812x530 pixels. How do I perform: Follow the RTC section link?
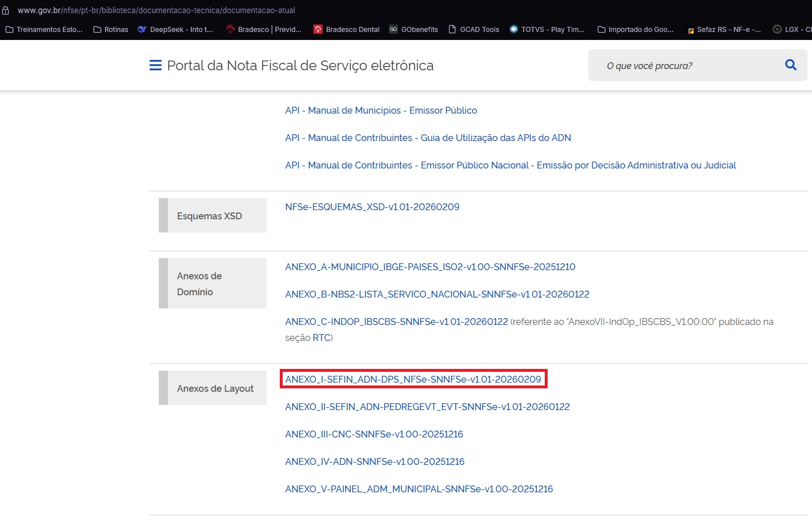(x=321, y=338)
